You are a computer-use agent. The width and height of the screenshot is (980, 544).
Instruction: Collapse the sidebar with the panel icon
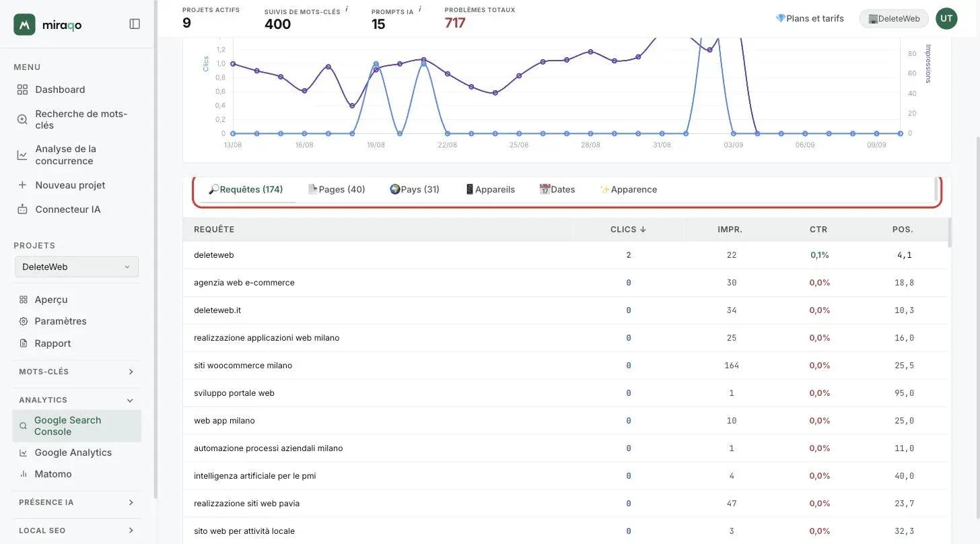click(x=135, y=24)
